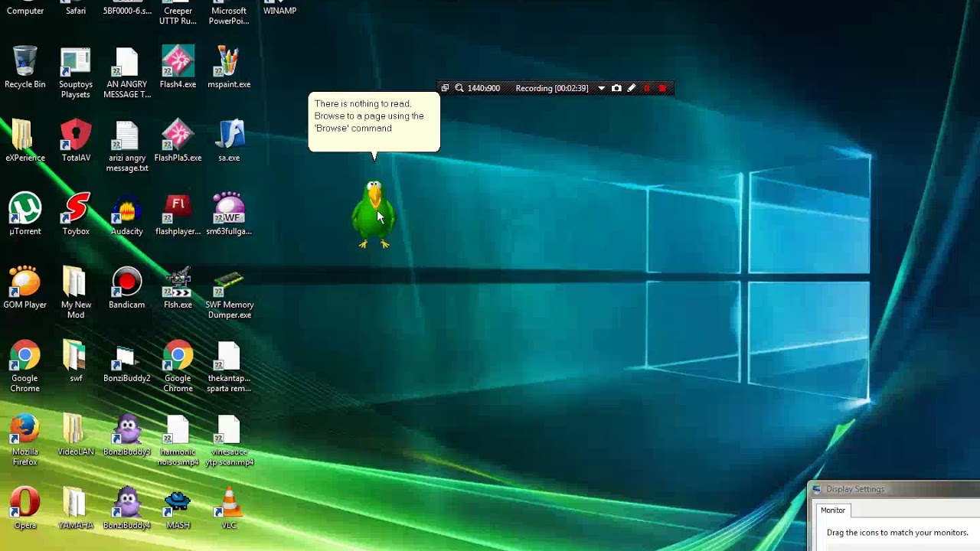
Task: Open the eXPerience folder
Action: point(25,141)
